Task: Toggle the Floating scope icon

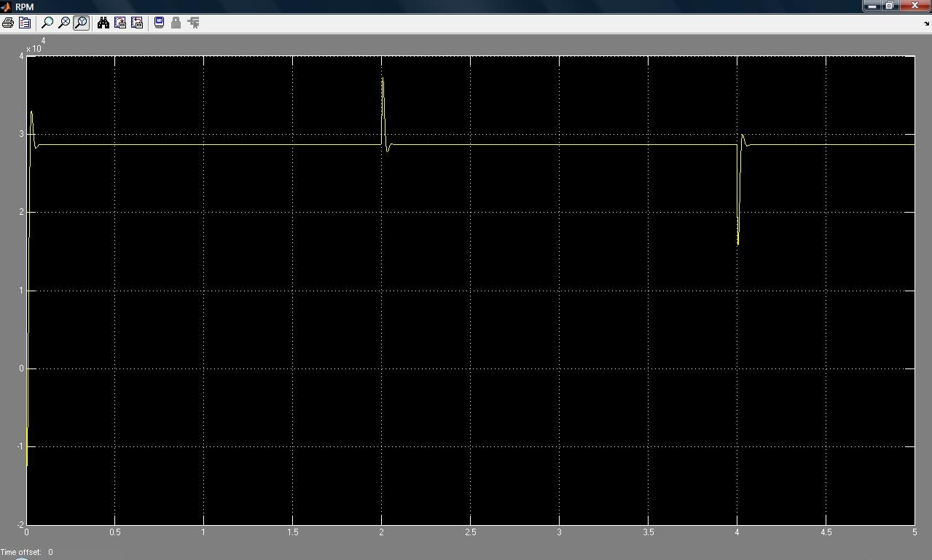Action: pos(160,23)
